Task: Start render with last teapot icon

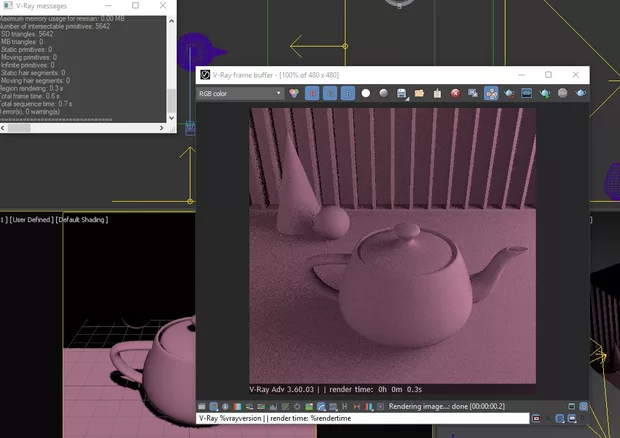Action: tap(581, 93)
